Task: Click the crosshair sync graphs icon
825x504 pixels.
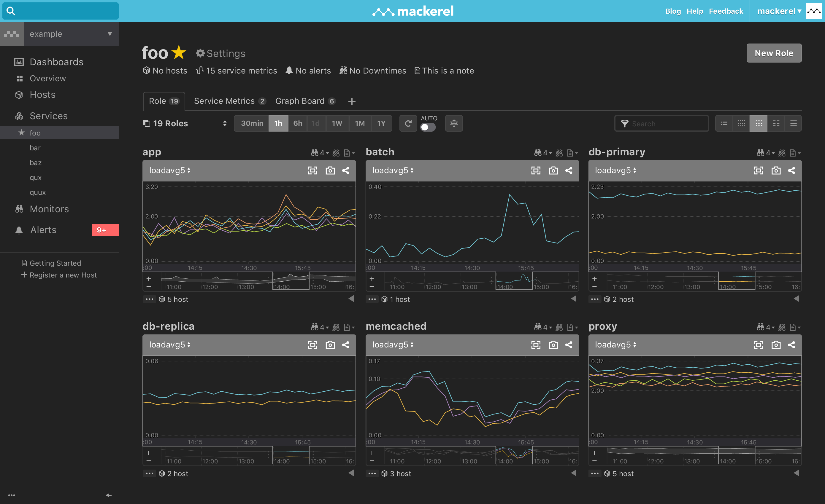Action: [454, 123]
